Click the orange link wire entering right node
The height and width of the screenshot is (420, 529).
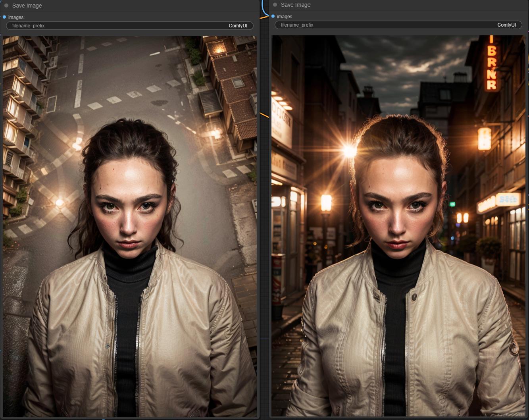(264, 17)
